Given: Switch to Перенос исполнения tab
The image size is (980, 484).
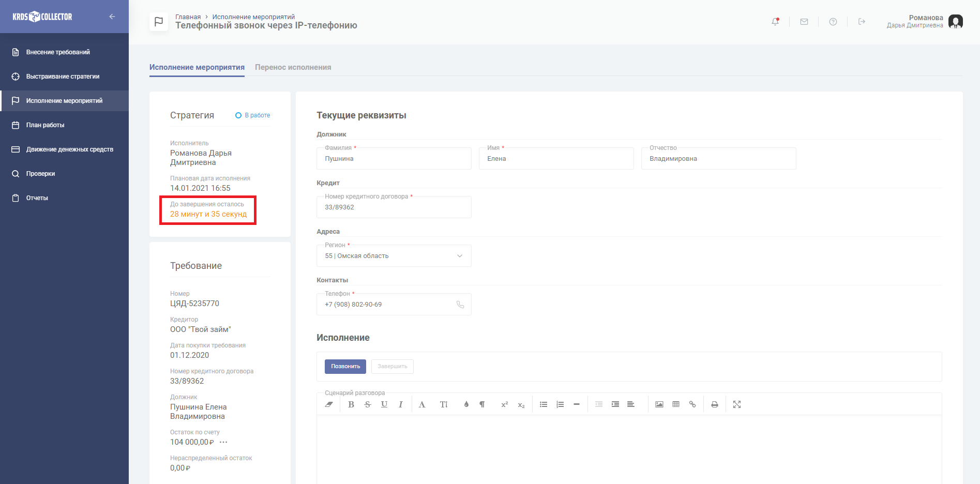Looking at the screenshot, I should pos(293,67).
